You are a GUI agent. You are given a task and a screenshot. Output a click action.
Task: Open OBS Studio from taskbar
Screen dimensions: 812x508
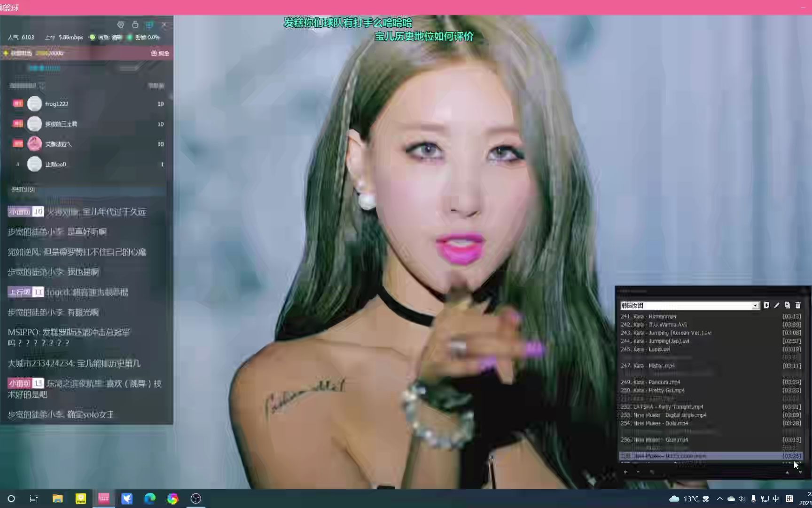196,499
